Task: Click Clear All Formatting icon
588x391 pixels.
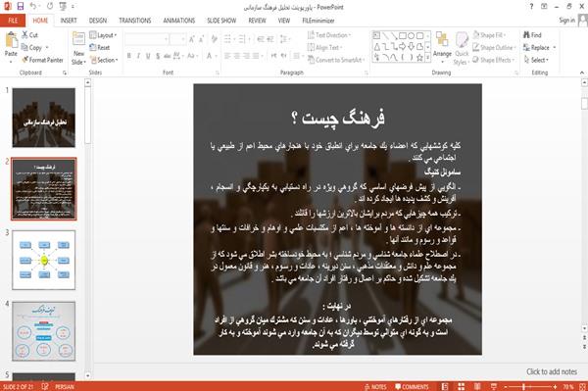Action: [214, 38]
